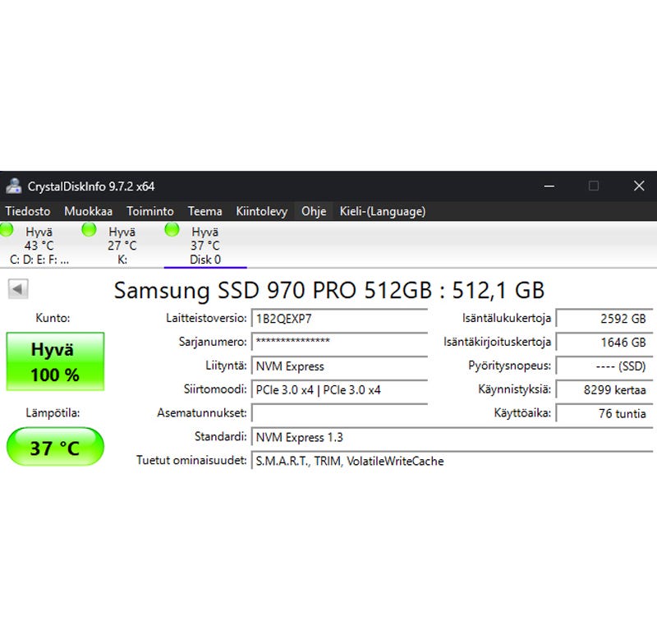
Task: Click the Samsung SSD 970 PRO 512GB title
Action: [329, 290]
